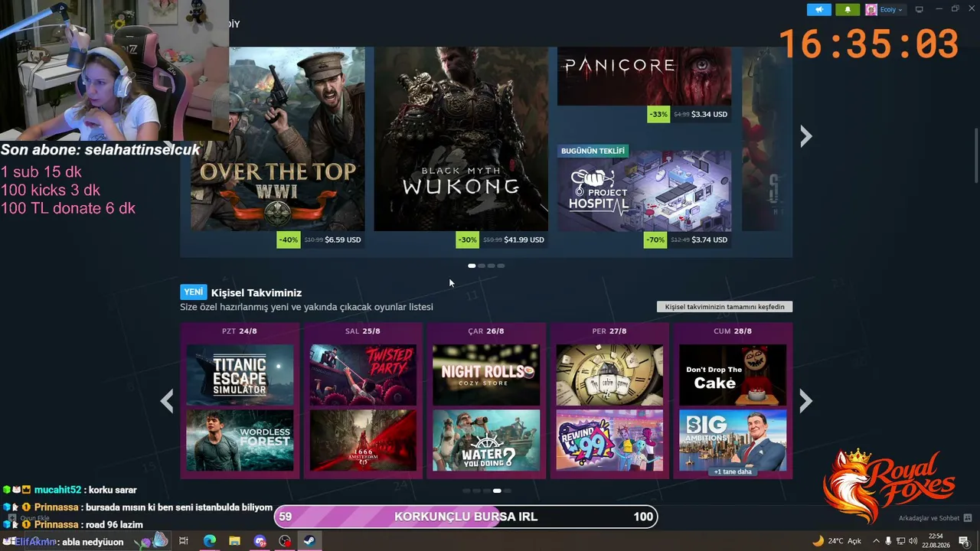This screenshot has width=980, height=551.
Task: Open Project Hospital daily deal capsule
Action: point(644,191)
